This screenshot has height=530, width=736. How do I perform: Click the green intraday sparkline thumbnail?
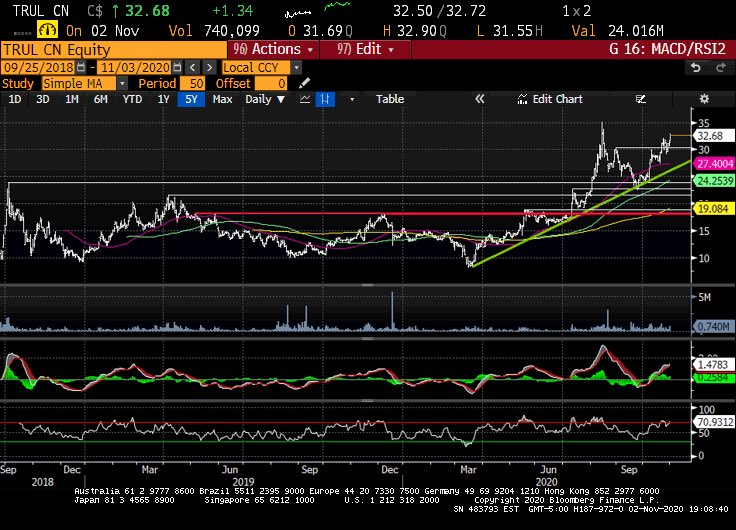coord(337,6)
